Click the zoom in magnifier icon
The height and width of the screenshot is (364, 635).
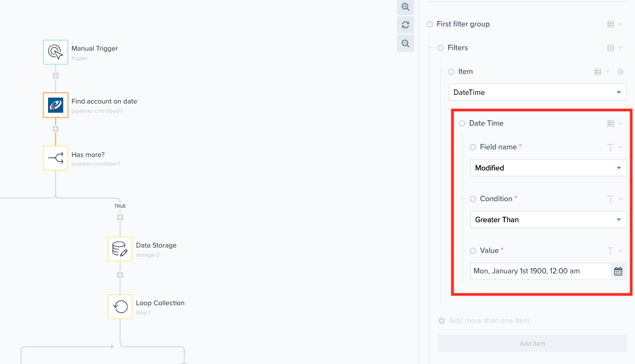pyautogui.click(x=405, y=7)
